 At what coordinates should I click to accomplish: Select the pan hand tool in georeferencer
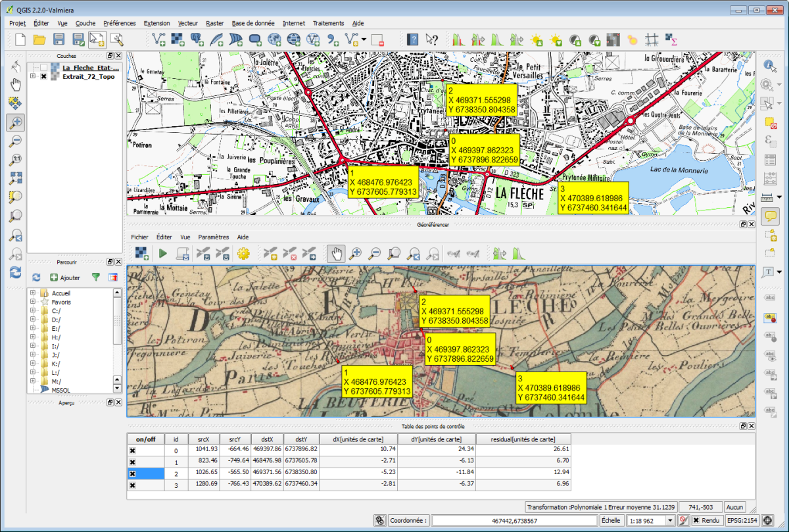click(336, 253)
